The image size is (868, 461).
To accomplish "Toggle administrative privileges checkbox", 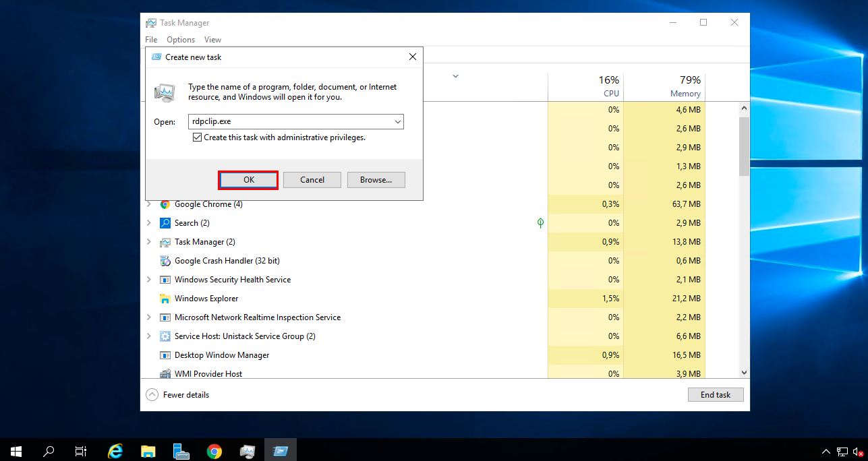I will pos(197,137).
